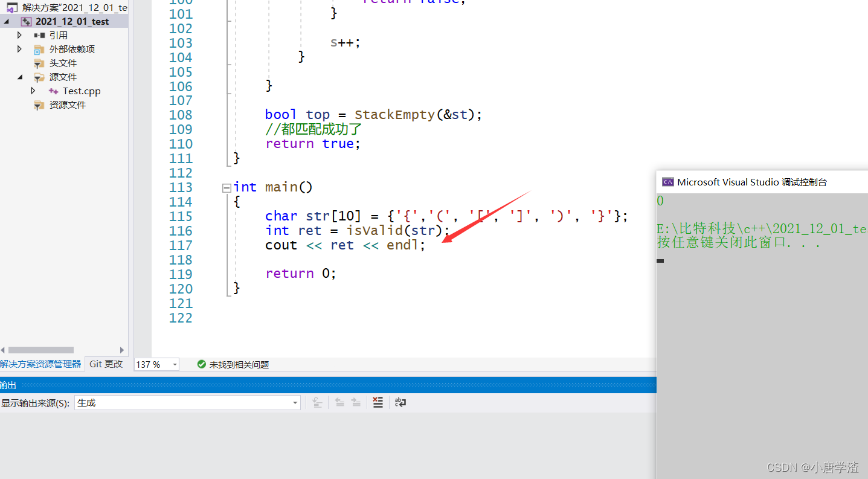The width and height of the screenshot is (868, 479).
Task: Click the 按任意键关闭此窗口 console text
Action: [739, 243]
